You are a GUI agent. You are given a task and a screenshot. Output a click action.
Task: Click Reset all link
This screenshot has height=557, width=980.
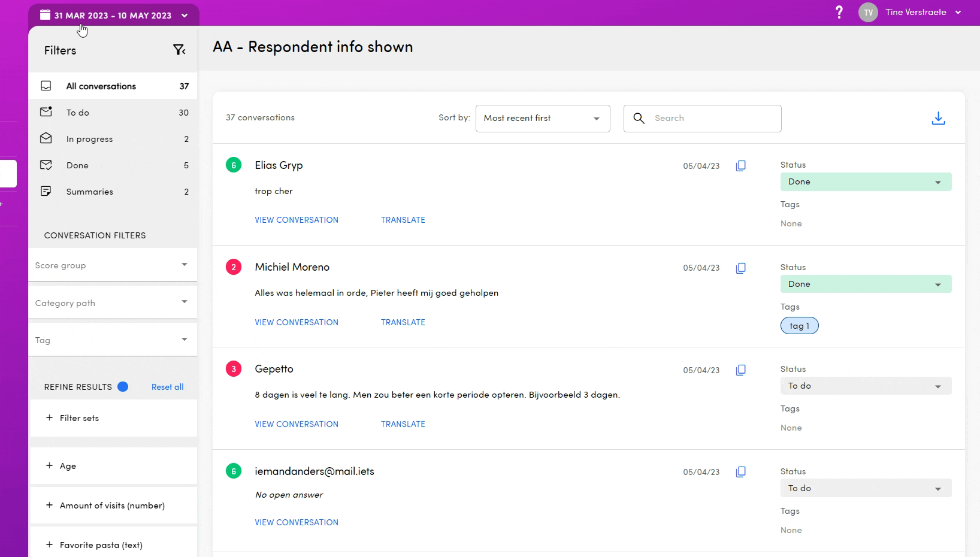click(167, 387)
